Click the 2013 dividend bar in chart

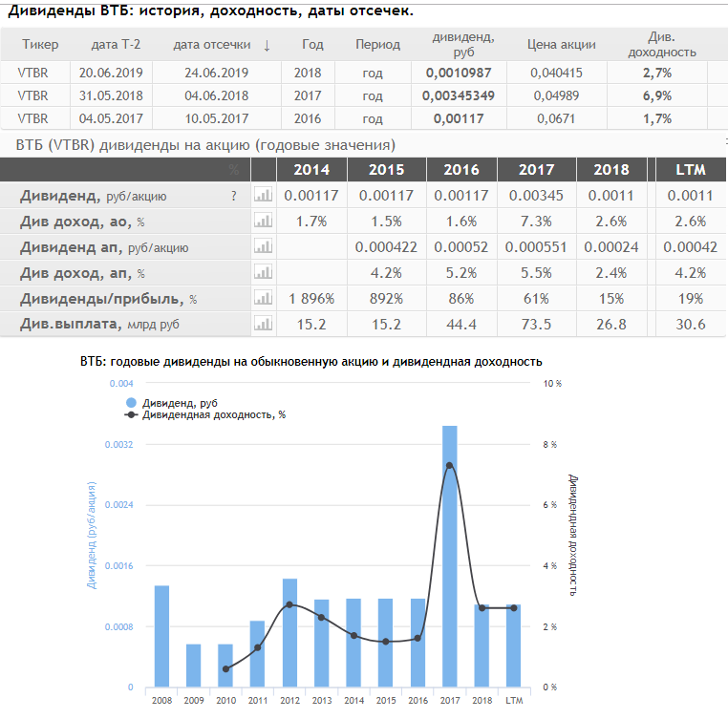tap(322, 644)
